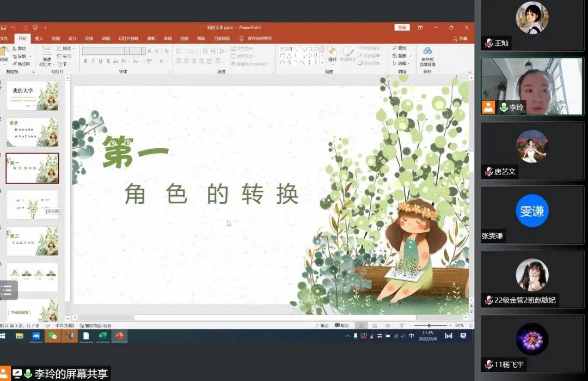Open the Design ribbon tab
This screenshot has width=588, height=381.
point(72,39)
